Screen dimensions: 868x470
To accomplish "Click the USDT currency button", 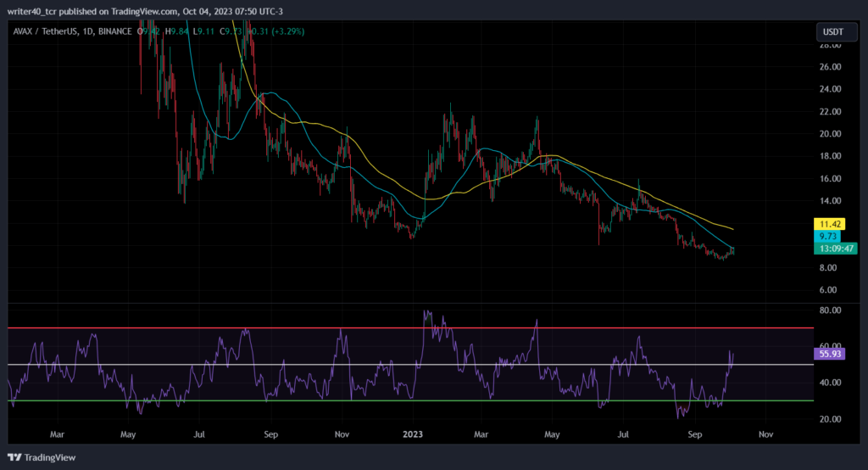I will click(837, 31).
